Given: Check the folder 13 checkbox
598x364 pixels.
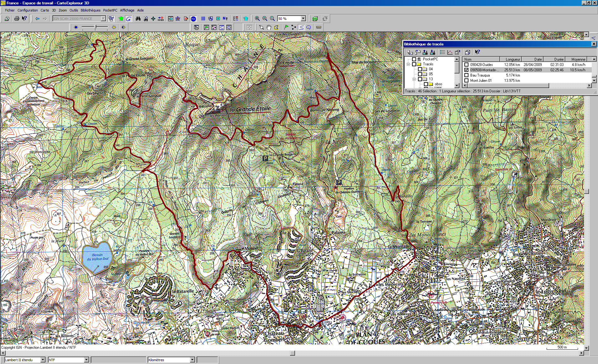Looking at the screenshot, I should [420, 79].
